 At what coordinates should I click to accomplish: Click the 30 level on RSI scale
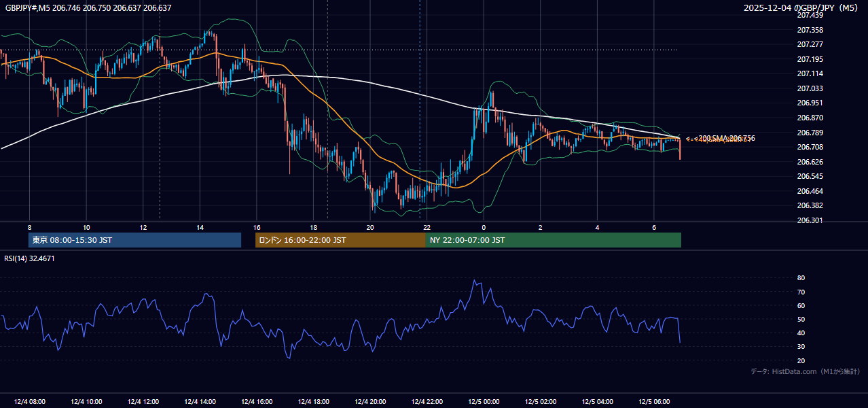(x=801, y=347)
